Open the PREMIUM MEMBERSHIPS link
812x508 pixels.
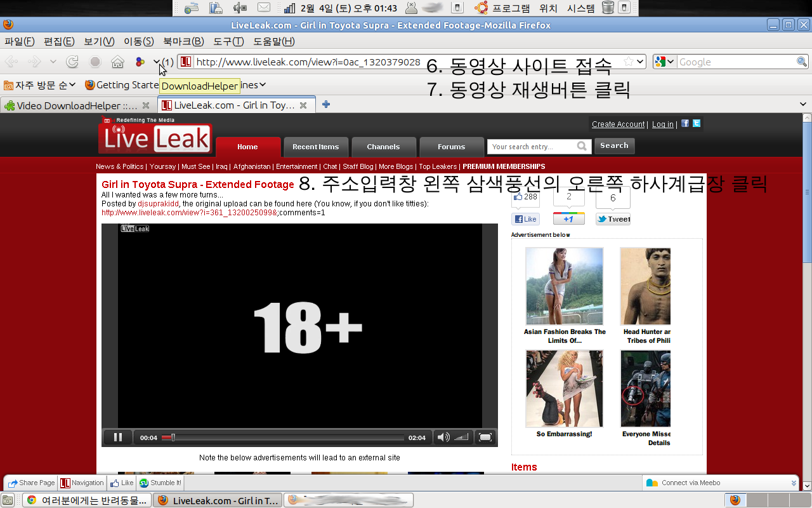pos(504,166)
